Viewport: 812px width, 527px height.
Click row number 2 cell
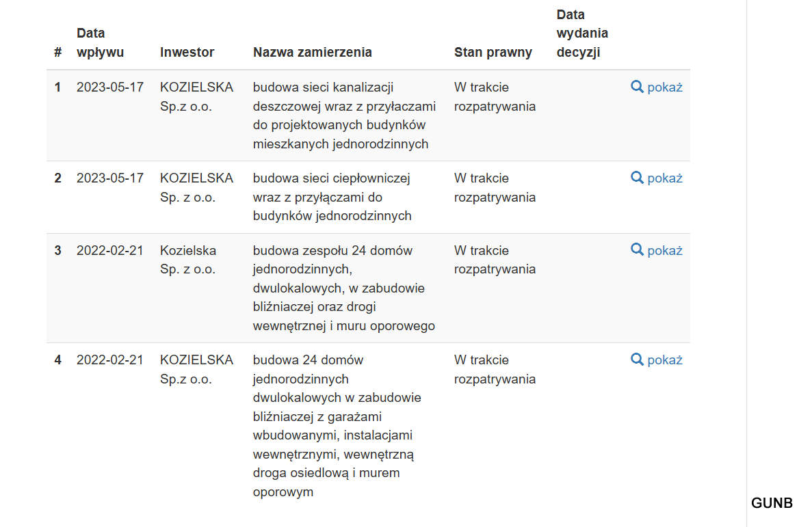coord(58,178)
